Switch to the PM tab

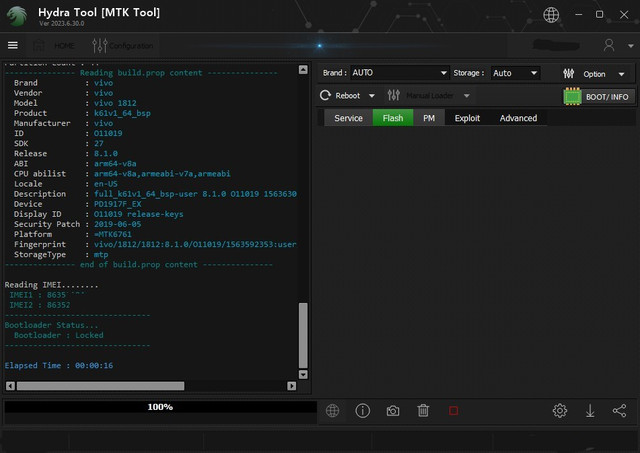pyautogui.click(x=429, y=118)
